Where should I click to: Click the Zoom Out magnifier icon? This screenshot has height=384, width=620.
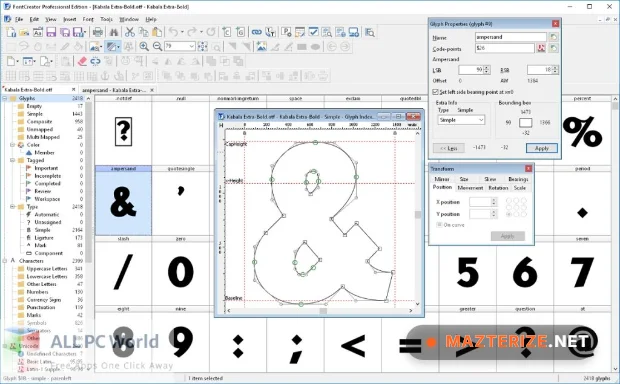157,47
